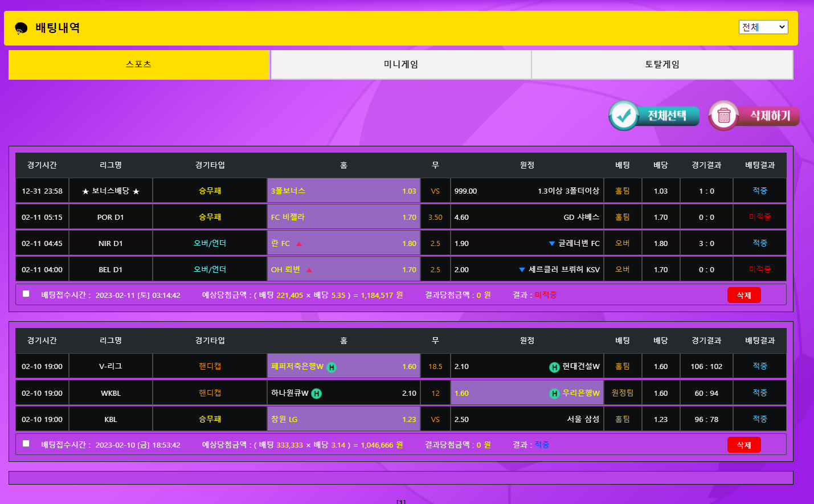
Task: Switch to the 토탈게임 tab
Action: coord(662,64)
